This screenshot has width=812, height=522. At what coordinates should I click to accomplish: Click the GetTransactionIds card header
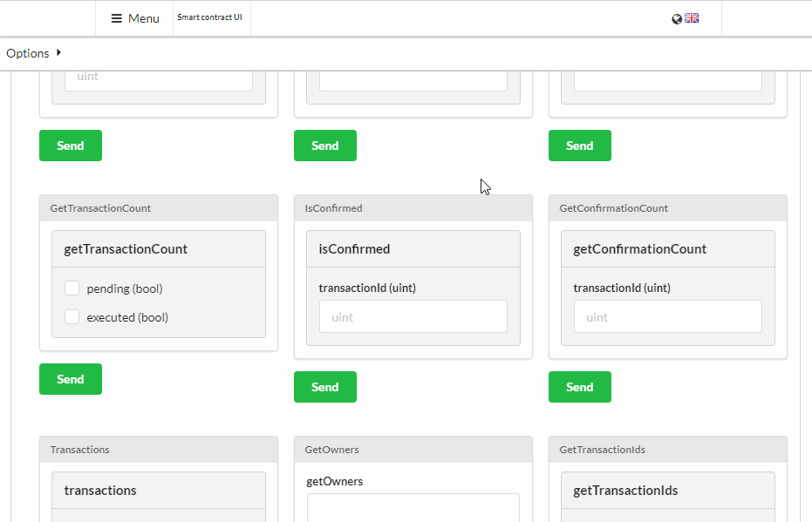coord(668,450)
